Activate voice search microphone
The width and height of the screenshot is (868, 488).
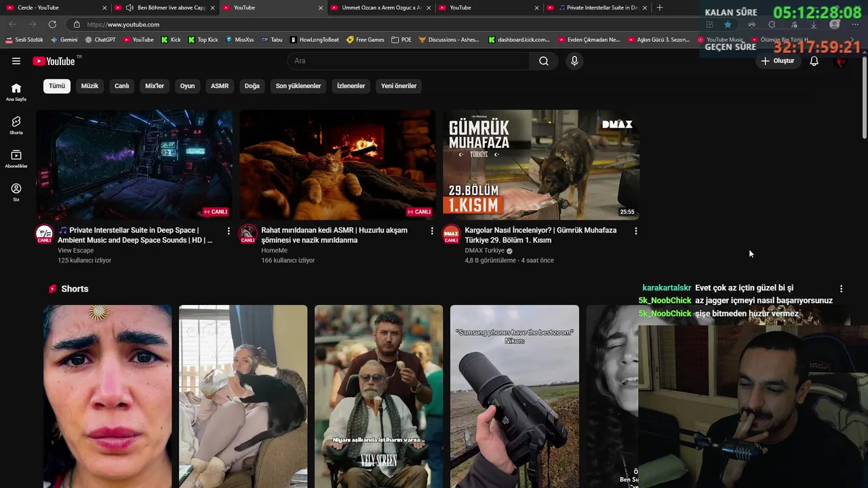(x=574, y=61)
